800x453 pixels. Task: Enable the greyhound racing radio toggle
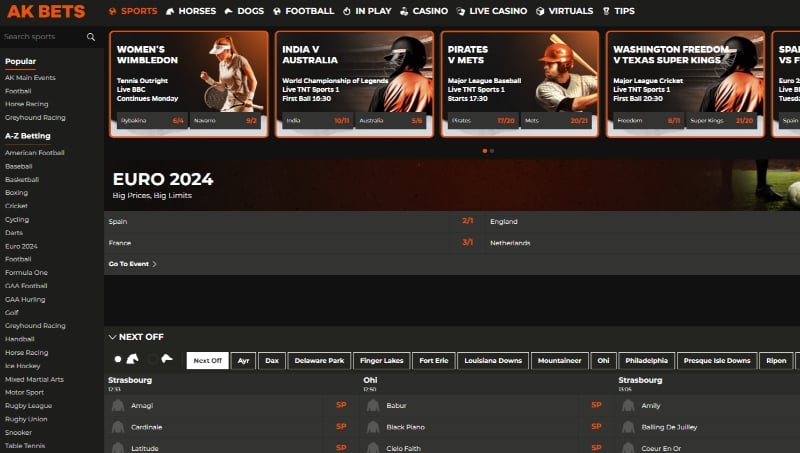click(152, 359)
